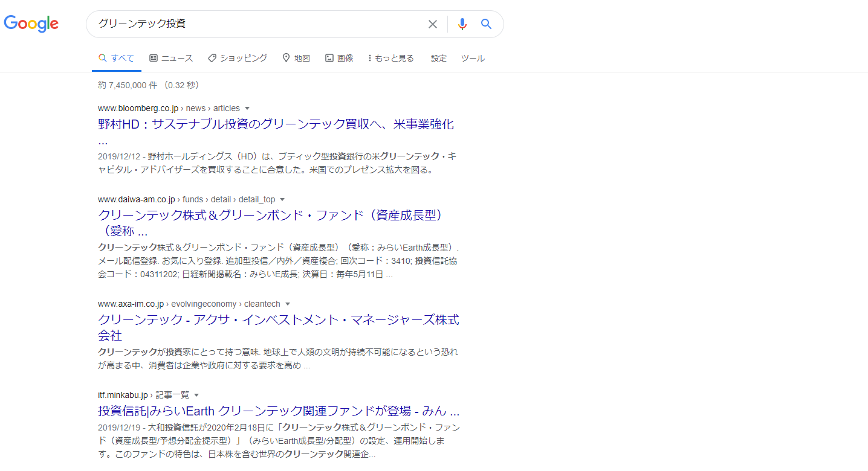
Task: Open the ツール search tools
Action: click(473, 59)
